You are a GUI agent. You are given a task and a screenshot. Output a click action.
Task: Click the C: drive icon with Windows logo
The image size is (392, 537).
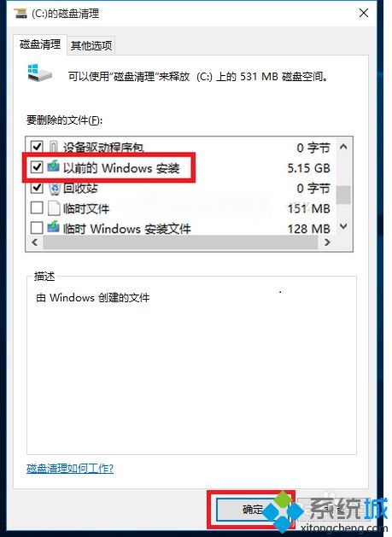pyautogui.click(x=39, y=73)
